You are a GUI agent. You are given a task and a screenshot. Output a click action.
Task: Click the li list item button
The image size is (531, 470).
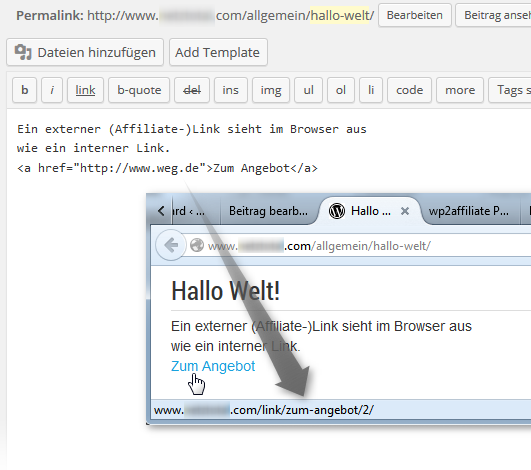point(371,90)
